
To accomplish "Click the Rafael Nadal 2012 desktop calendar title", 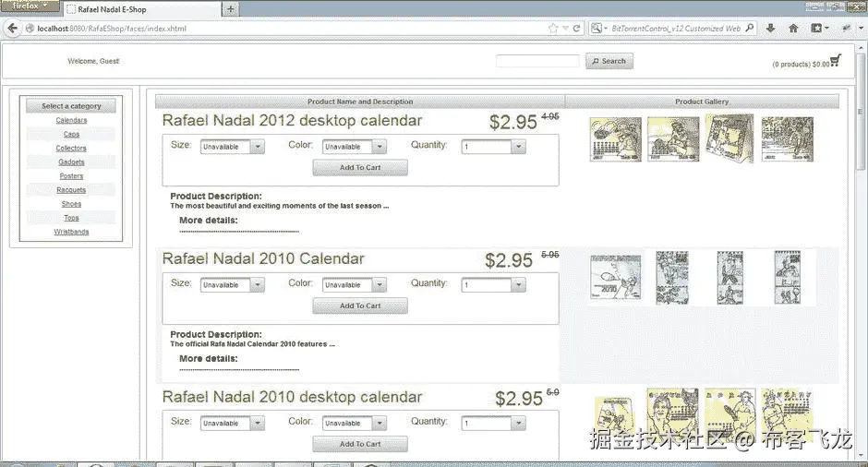I will (x=293, y=121).
